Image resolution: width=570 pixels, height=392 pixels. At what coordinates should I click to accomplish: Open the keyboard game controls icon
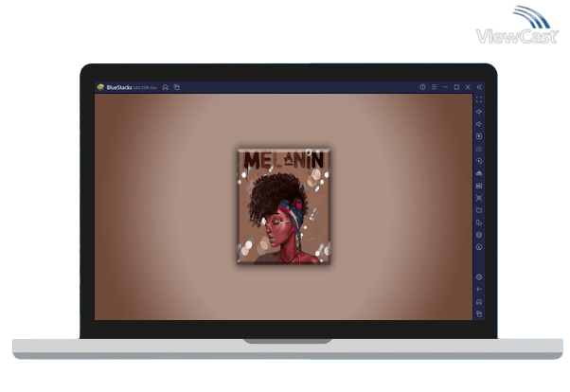pos(479,149)
